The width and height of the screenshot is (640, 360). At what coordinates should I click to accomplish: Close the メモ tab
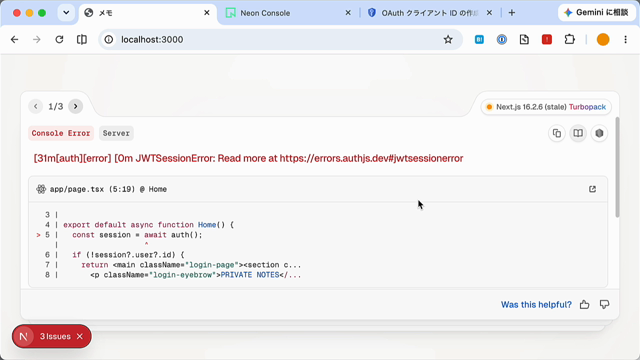207,13
